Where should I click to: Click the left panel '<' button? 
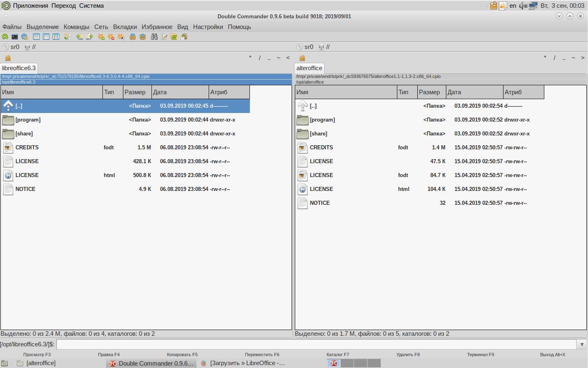point(288,58)
